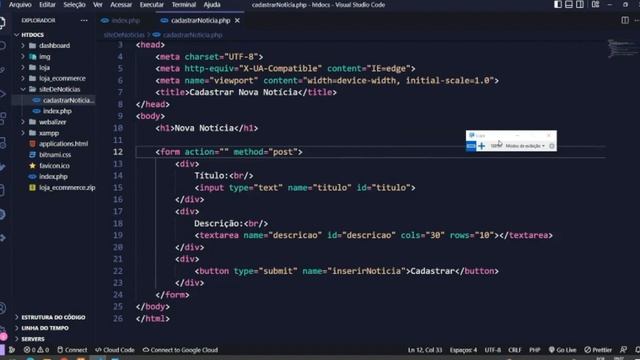Viewport: 640px width, 360px height.
Task: Open the Acessar menu
Action: 121,5
